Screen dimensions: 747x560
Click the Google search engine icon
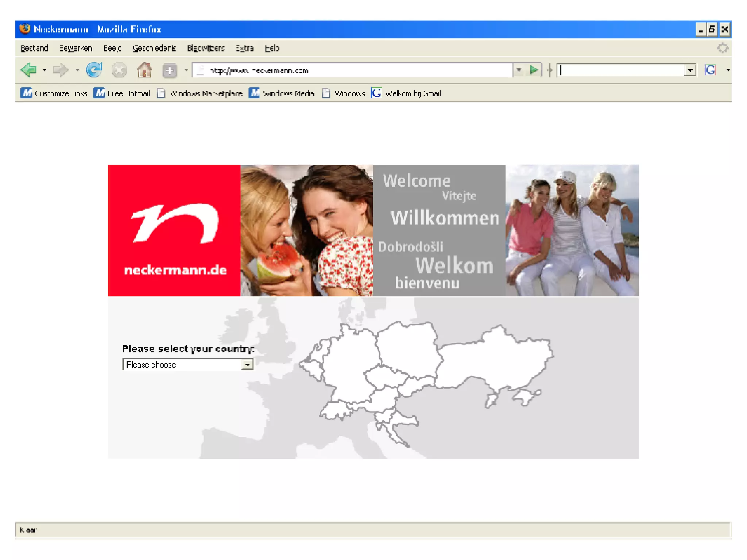point(710,70)
